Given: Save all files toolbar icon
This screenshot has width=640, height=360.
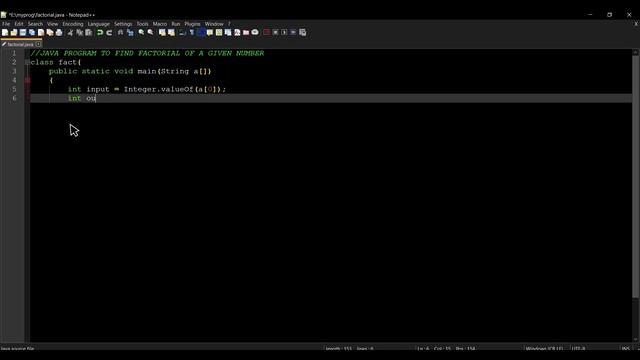Looking at the screenshot, I should tap(32, 32).
